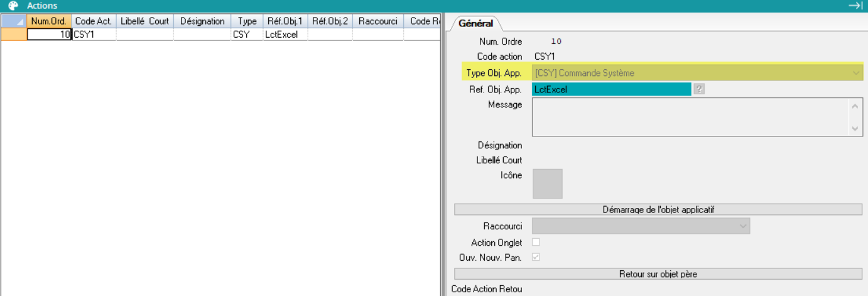Toggle the Action Onglet checkbox
868x296 pixels.
(536, 242)
